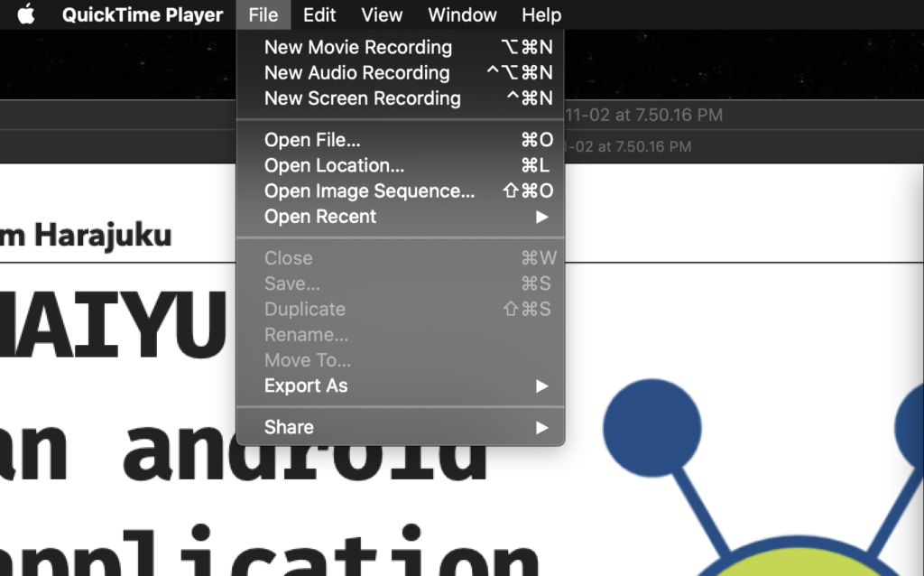This screenshot has width=924, height=576.
Task: Expand the Export As submenu
Action: (x=401, y=386)
